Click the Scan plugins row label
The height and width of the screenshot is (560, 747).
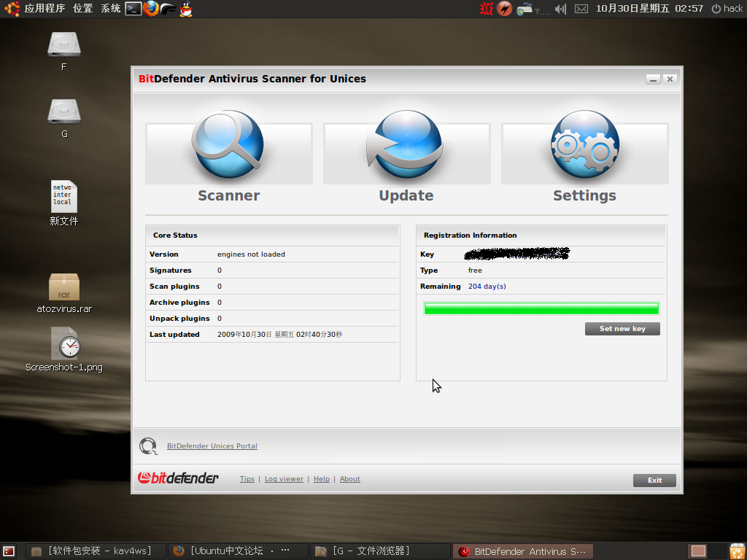(174, 286)
